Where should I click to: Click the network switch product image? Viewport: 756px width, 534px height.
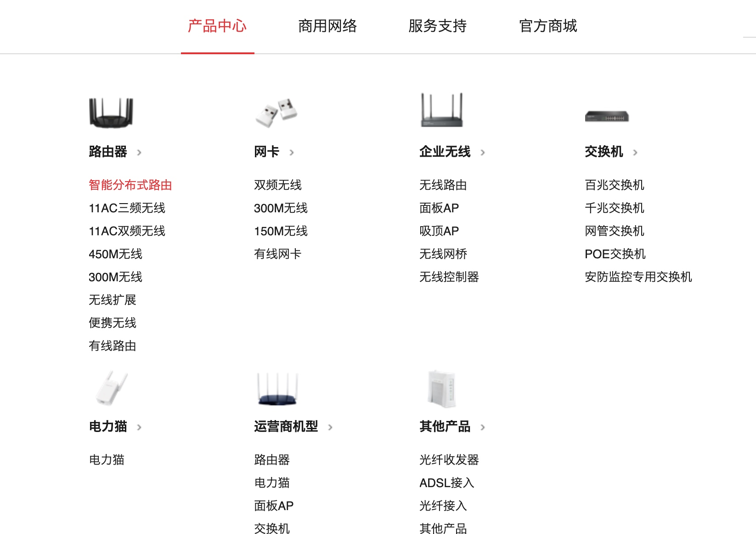[607, 116]
